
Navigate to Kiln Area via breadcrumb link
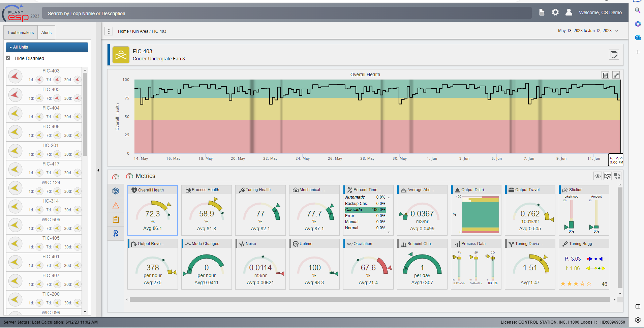[x=140, y=31]
